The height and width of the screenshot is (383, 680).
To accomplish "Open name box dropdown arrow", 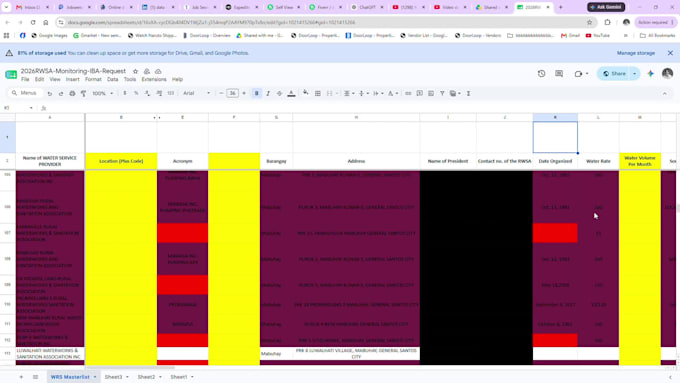I will tap(31, 108).
